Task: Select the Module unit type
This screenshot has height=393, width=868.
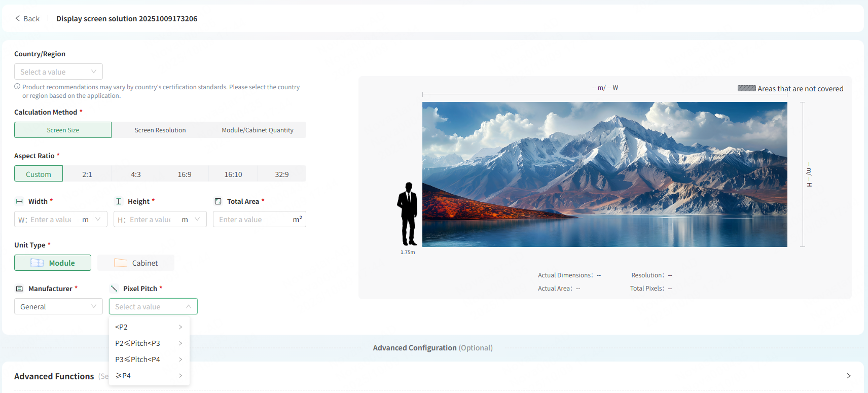Action: pyautogui.click(x=53, y=263)
